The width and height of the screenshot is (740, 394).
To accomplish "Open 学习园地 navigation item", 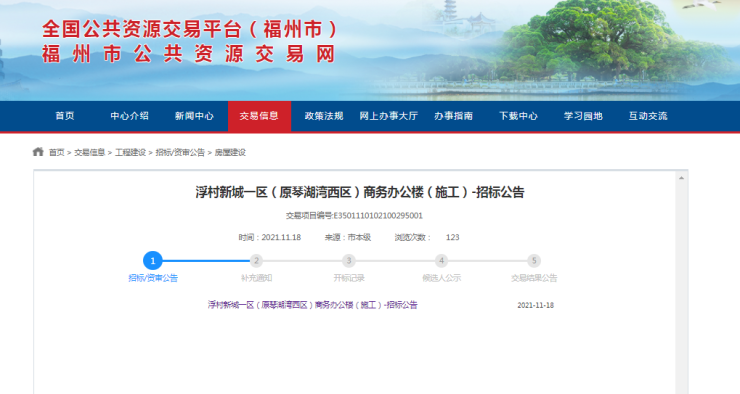I will 583,116.
